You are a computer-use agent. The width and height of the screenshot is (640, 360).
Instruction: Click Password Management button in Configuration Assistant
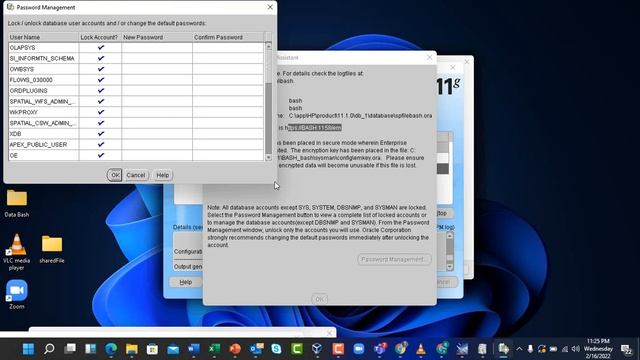point(394,260)
